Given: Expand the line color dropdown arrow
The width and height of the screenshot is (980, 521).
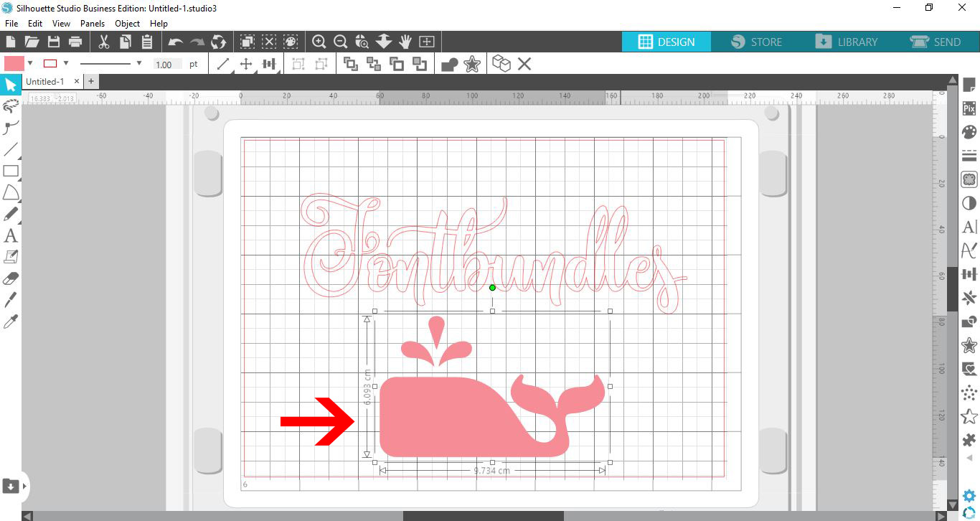Looking at the screenshot, I should tap(66, 63).
